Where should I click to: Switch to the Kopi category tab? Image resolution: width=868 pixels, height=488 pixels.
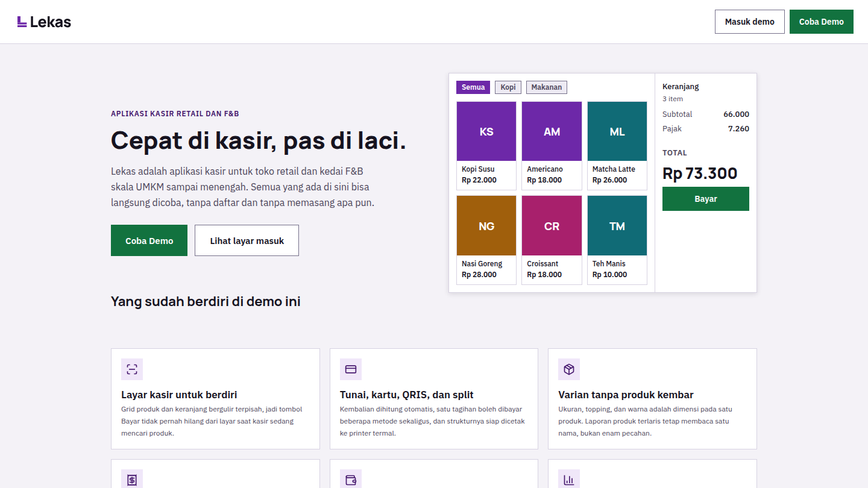[x=508, y=87]
